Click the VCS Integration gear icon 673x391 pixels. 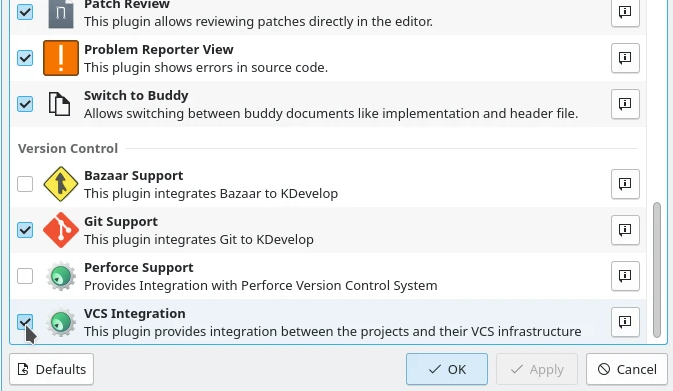(61, 322)
